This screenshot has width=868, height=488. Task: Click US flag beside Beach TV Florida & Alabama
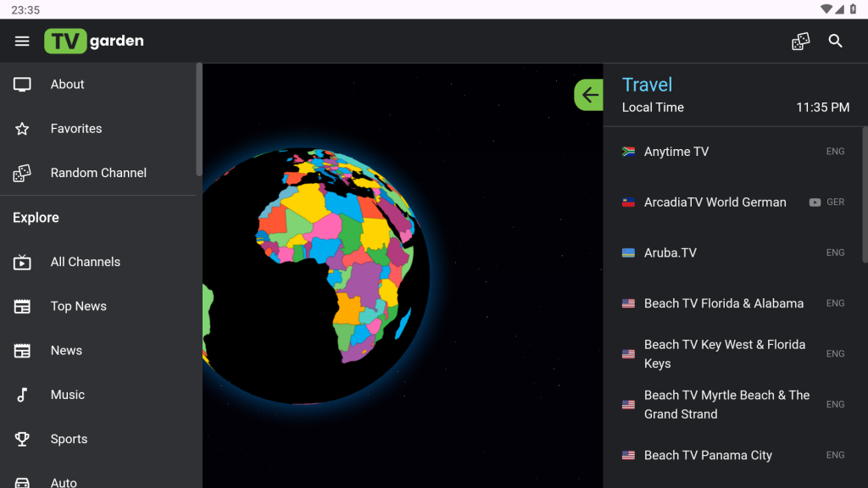pyautogui.click(x=628, y=303)
